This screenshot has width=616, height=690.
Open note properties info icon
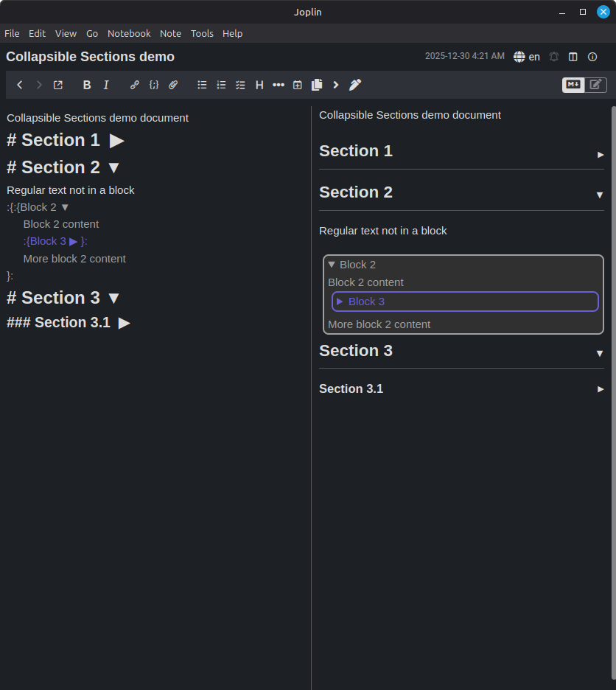(592, 57)
